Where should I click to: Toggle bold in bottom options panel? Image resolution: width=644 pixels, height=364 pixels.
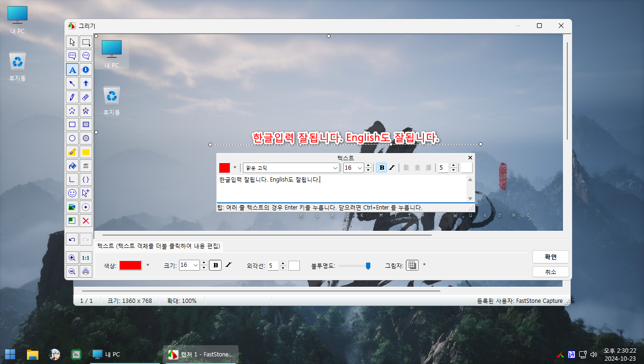pos(215,265)
